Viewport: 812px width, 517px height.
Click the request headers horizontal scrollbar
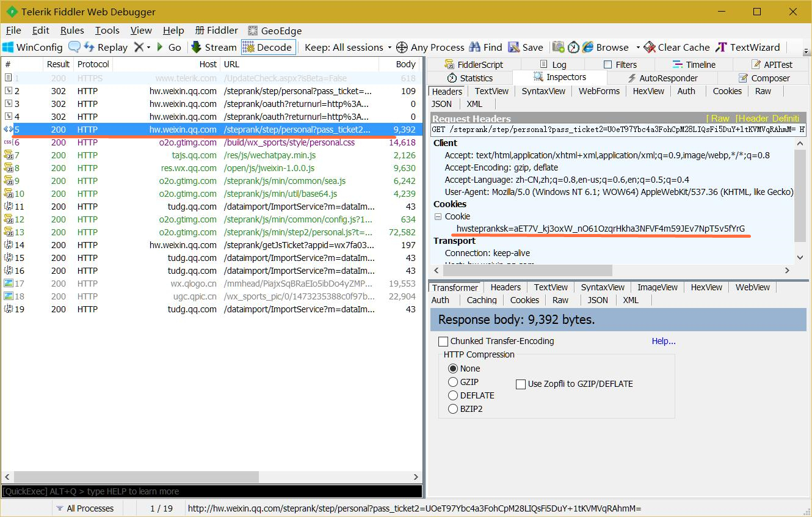(527, 270)
